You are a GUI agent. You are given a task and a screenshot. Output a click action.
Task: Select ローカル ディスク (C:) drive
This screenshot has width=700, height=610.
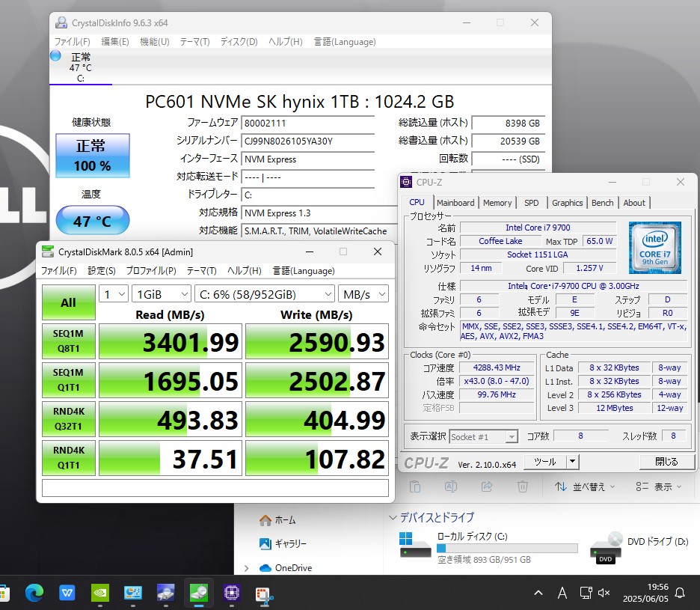coord(488,547)
